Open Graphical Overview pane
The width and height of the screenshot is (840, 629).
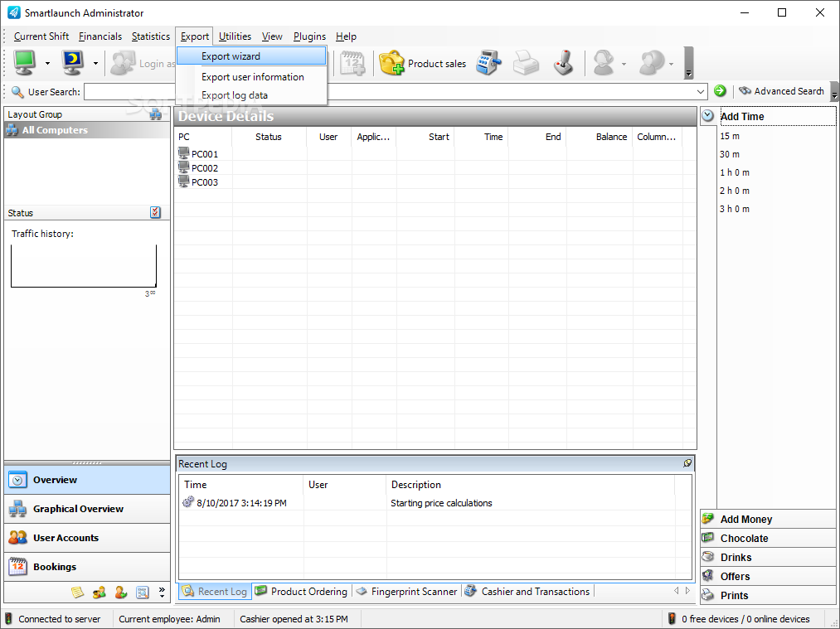tap(87, 509)
